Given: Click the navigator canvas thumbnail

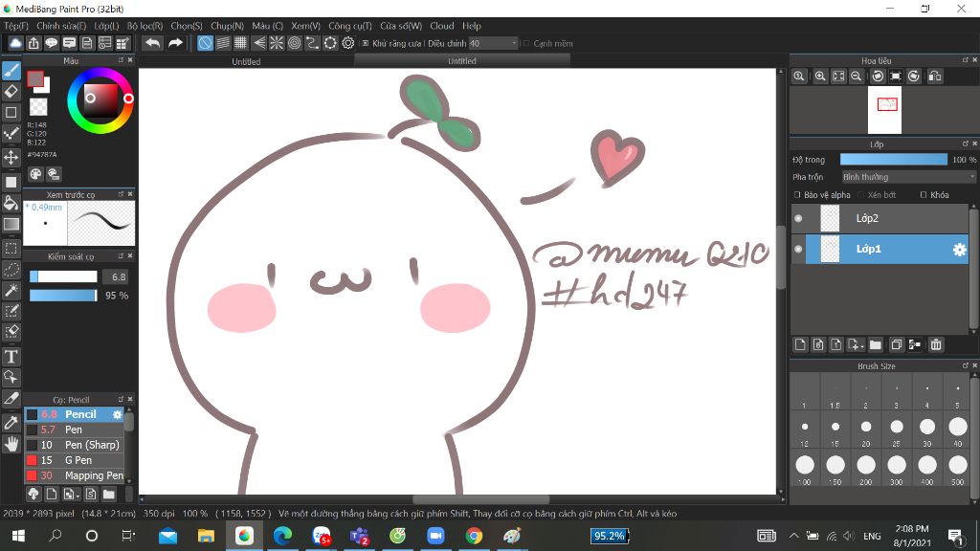Looking at the screenshot, I should pos(884,110).
